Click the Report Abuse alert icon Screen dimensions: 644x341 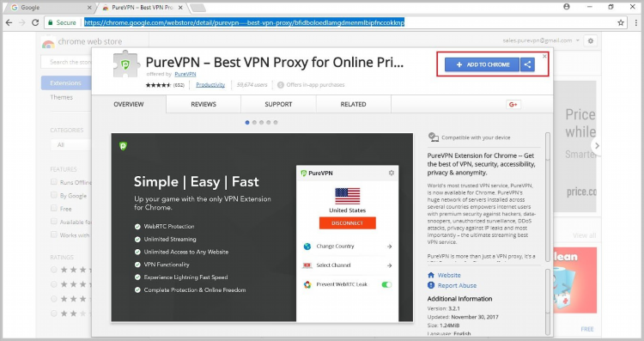[x=431, y=285]
